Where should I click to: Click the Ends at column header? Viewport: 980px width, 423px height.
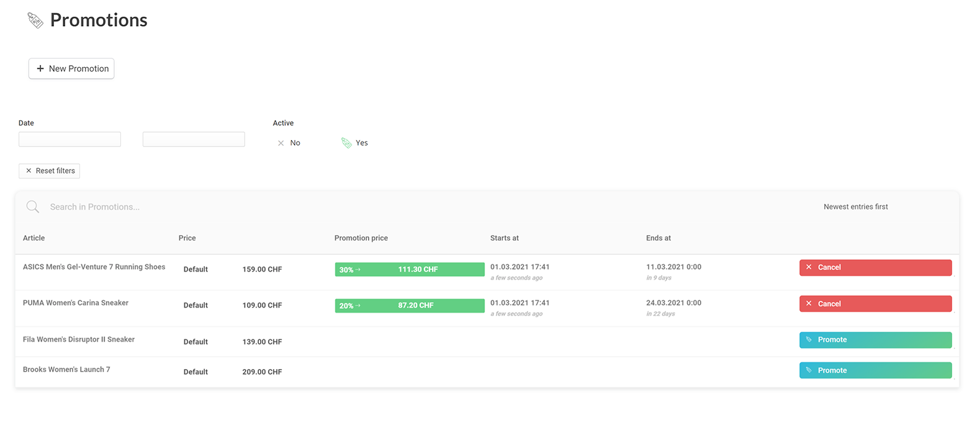659,238
